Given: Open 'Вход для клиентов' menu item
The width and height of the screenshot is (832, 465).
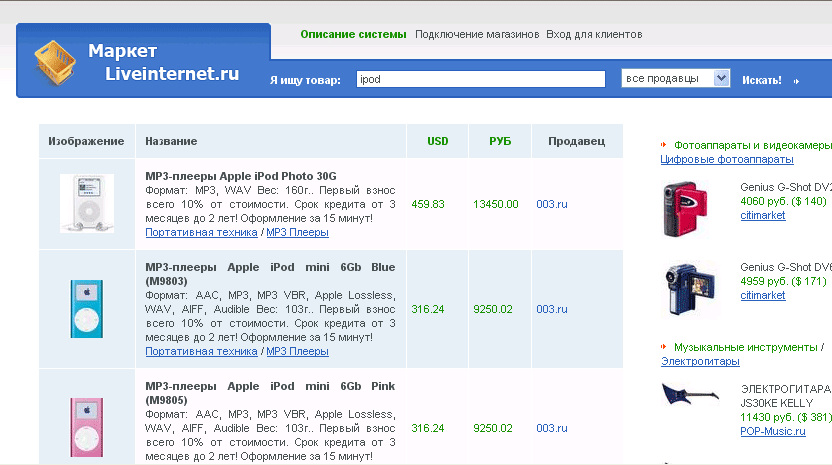Looking at the screenshot, I should tap(594, 35).
